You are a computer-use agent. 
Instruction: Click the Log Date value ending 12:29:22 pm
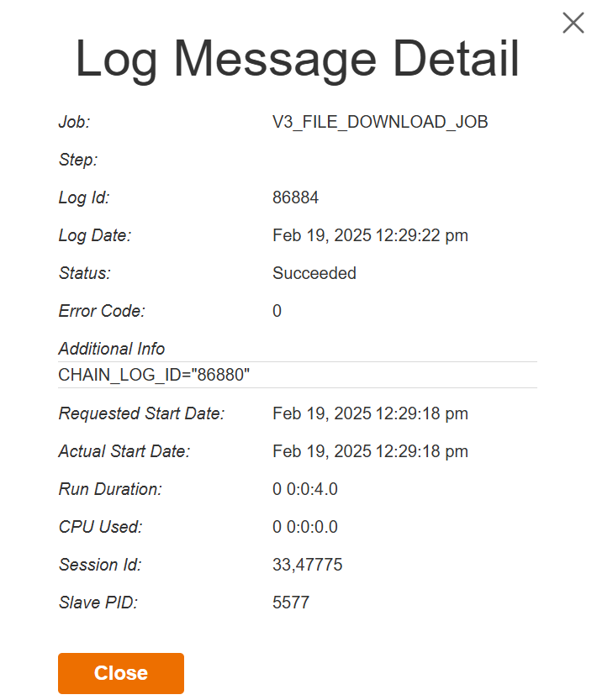(370, 235)
